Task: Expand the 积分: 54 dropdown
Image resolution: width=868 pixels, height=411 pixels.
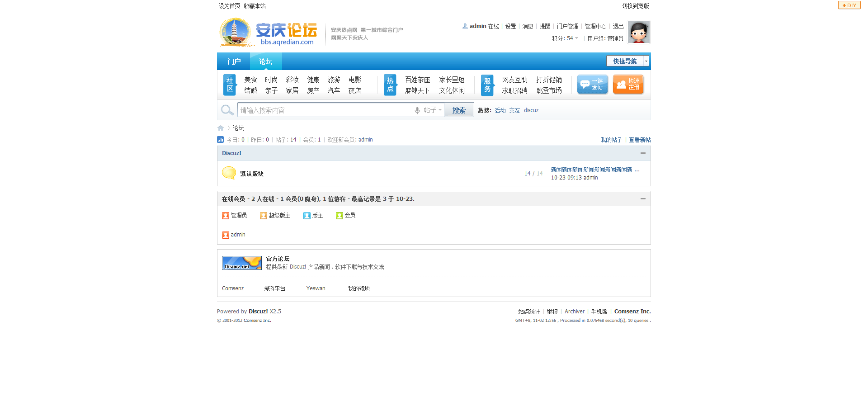Action: tap(565, 38)
